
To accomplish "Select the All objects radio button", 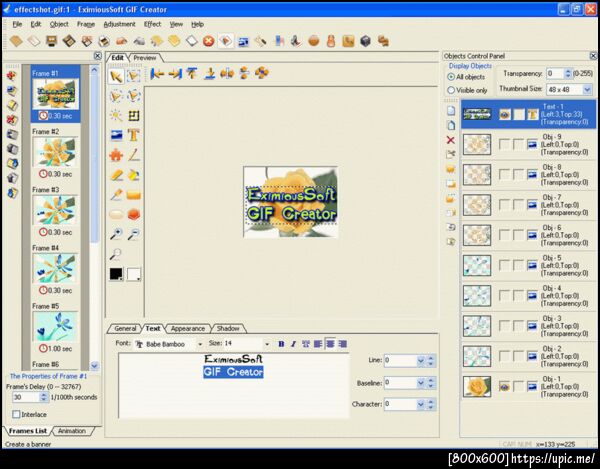I will coord(451,77).
